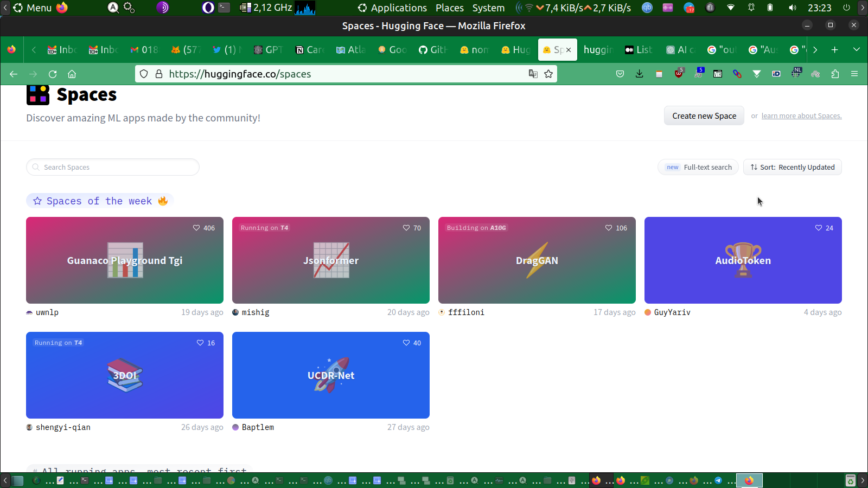
Task: Open the uwnlp author profile
Action: coord(47,312)
